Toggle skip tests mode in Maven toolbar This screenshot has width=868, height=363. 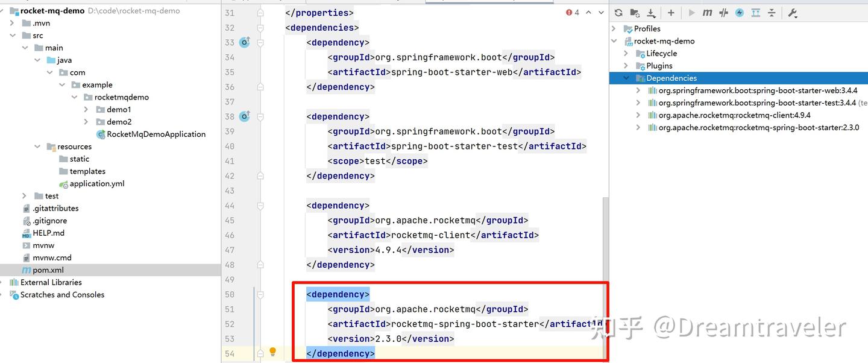click(x=723, y=12)
